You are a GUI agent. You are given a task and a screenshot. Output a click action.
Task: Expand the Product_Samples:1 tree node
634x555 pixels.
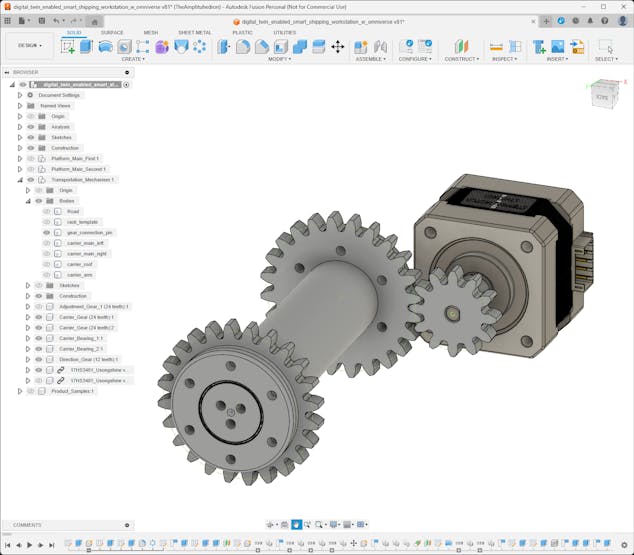click(x=19, y=391)
